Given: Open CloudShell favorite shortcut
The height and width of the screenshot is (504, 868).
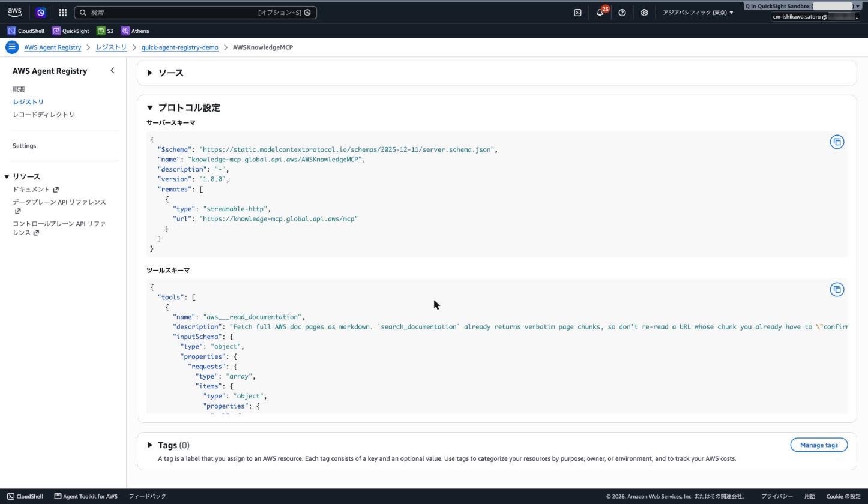Looking at the screenshot, I should coord(26,31).
